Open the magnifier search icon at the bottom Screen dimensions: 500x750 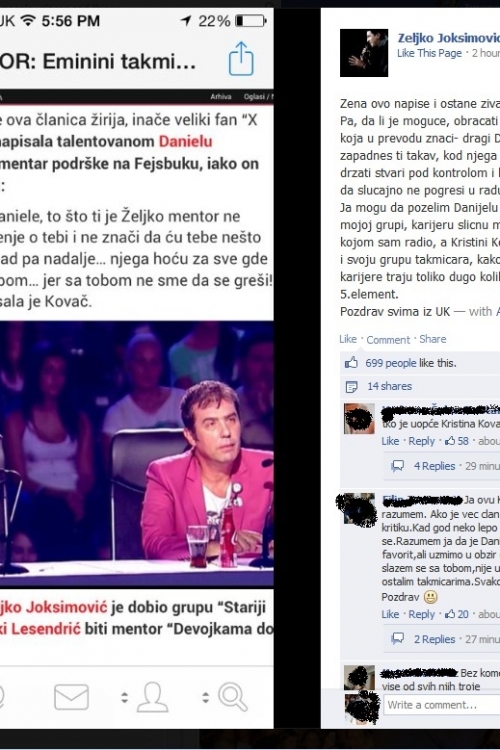coord(233,697)
